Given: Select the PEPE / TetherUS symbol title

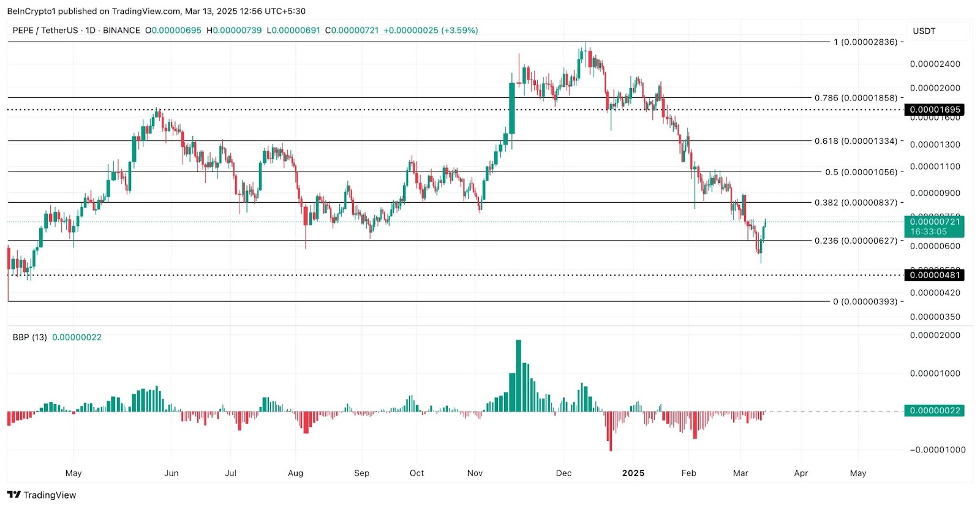Looking at the screenshot, I should (45, 30).
